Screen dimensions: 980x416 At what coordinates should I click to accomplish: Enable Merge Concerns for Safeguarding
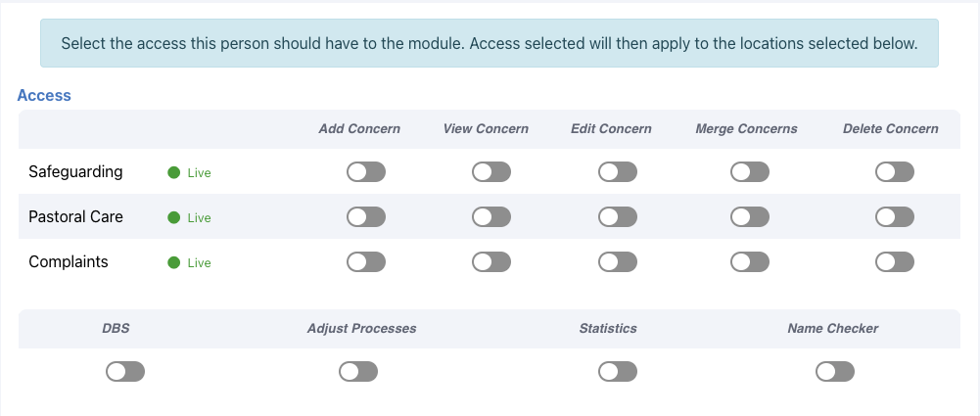[x=749, y=171]
